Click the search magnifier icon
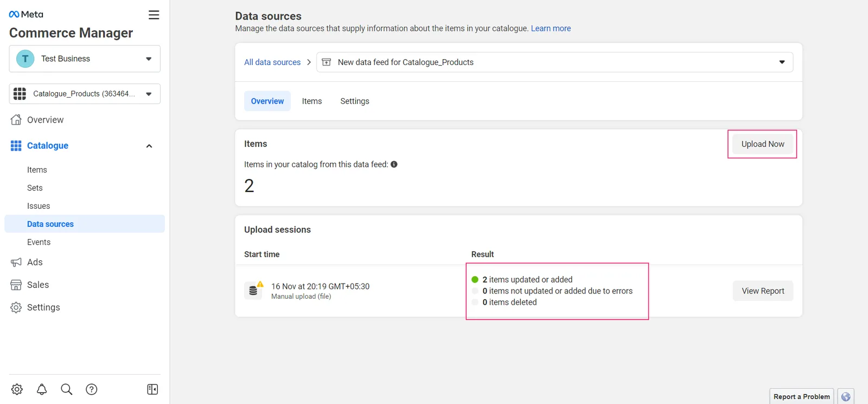The width and height of the screenshot is (868, 404). pos(67,389)
